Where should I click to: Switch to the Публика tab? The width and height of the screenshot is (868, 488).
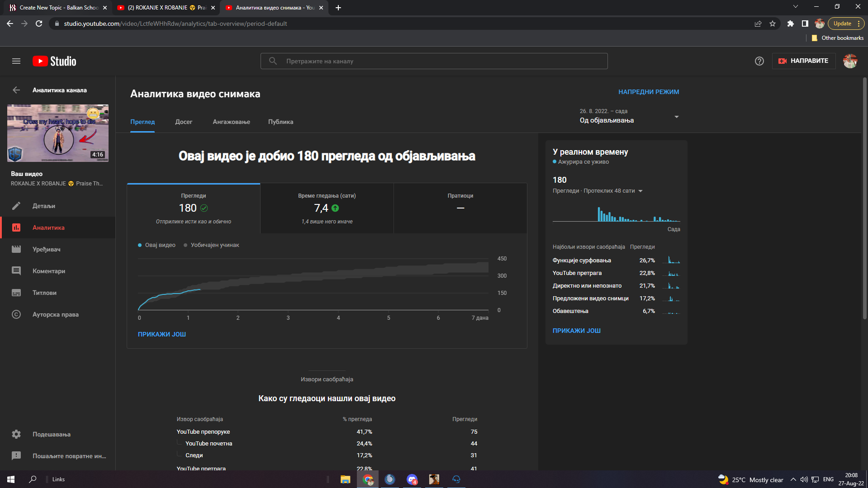click(x=280, y=122)
